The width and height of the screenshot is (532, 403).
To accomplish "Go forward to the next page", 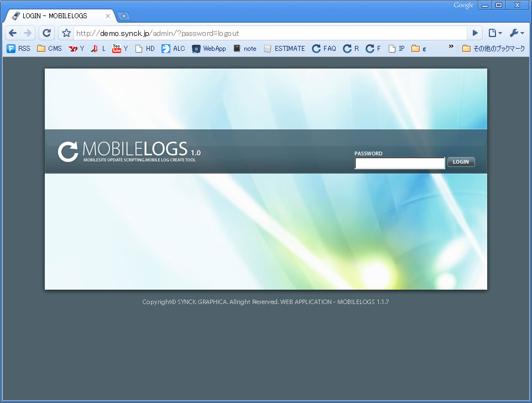I will pos(28,33).
